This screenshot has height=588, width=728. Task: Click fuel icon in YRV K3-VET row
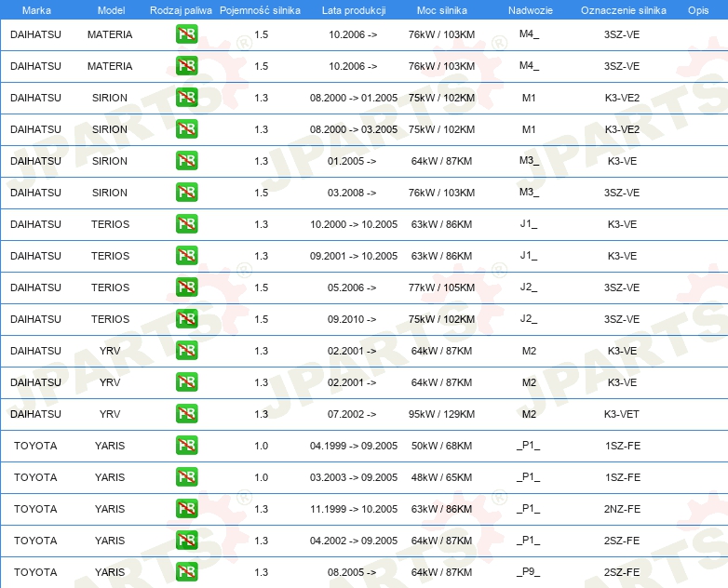[x=186, y=413]
